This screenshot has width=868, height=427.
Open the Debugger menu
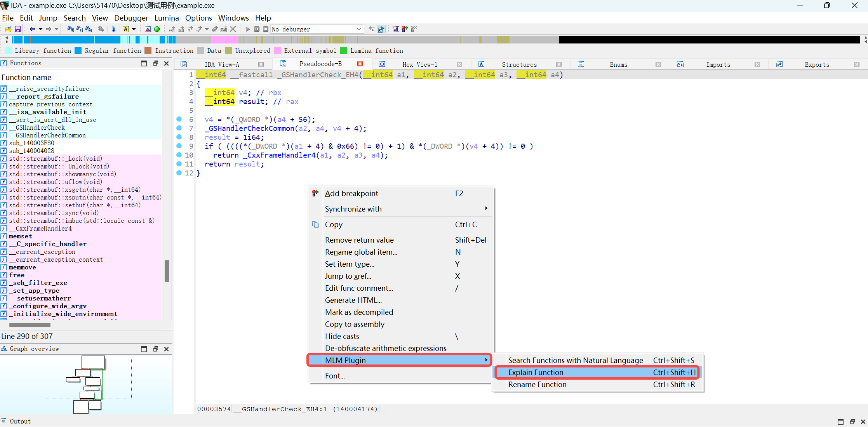pos(131,18)
